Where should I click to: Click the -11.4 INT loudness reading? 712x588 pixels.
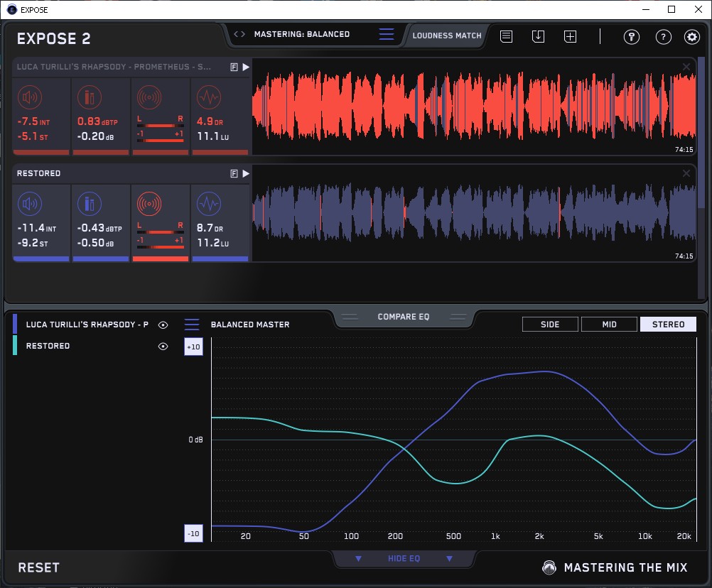36,228
